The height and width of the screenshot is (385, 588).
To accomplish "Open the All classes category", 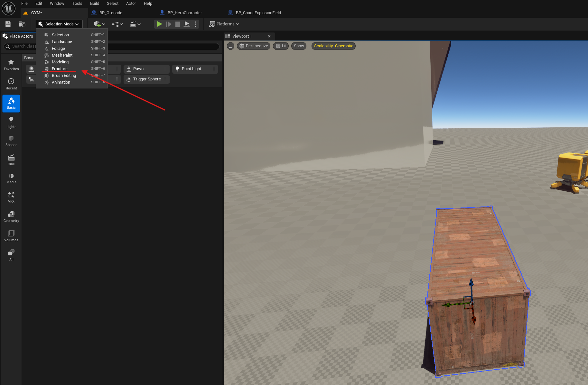I will pyautogui.click(x=11, y=255).
